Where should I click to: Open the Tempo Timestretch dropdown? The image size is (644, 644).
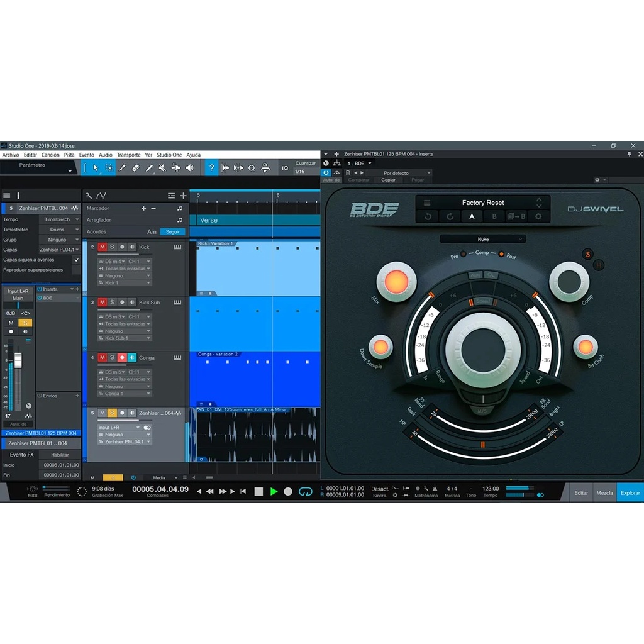coord(59,219)
